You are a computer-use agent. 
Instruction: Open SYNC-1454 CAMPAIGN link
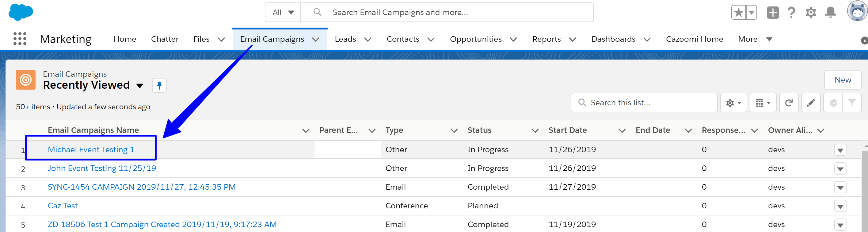[x=142, y=187]
